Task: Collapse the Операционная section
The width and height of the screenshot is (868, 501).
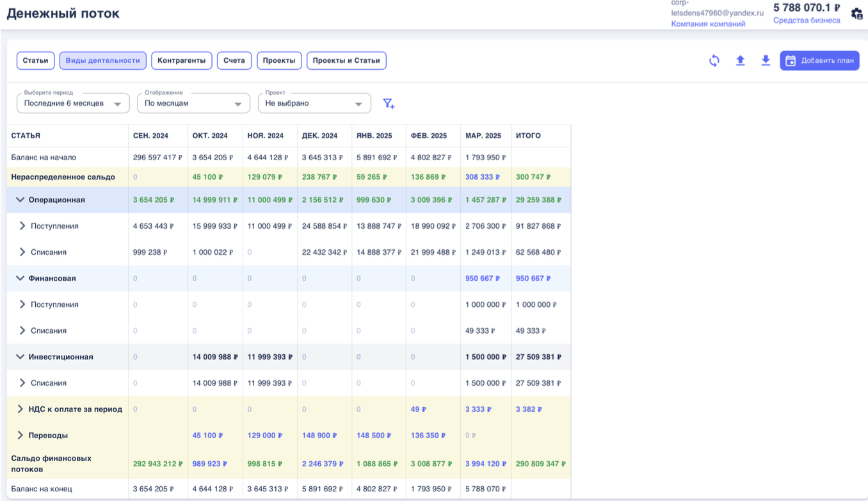Action: click(20, 200)
